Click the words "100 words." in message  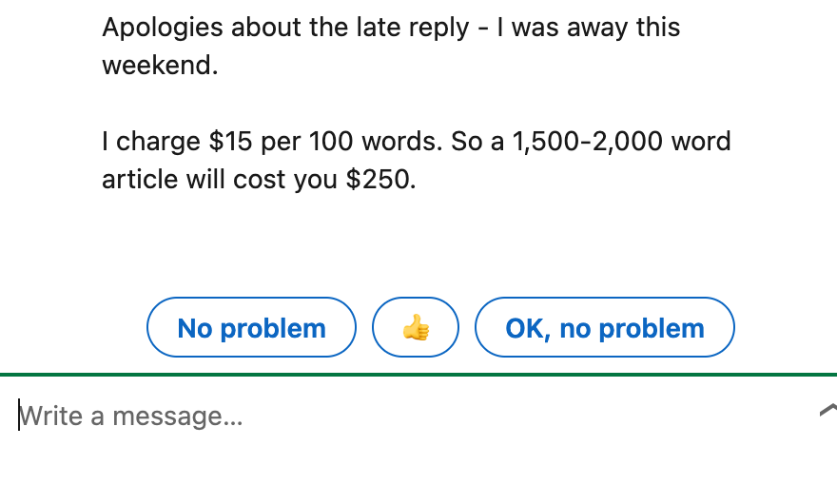[x=376, y=142]
